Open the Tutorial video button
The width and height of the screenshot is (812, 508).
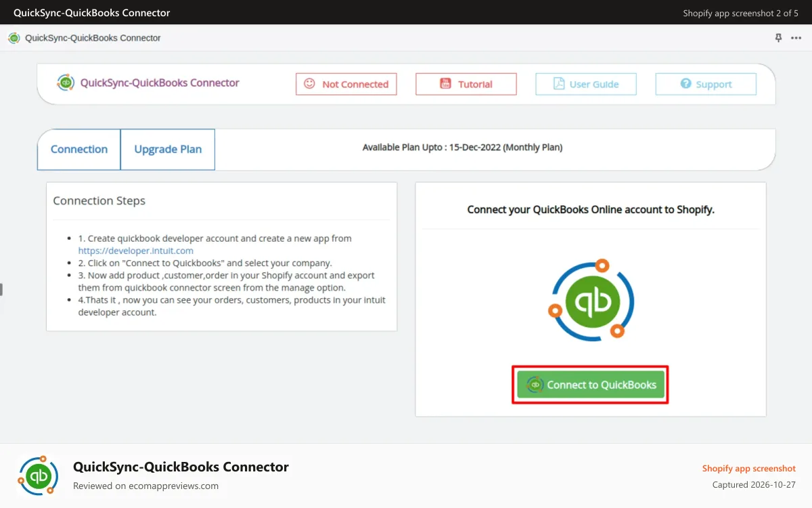pyautogui.click(x=466, y=84)
